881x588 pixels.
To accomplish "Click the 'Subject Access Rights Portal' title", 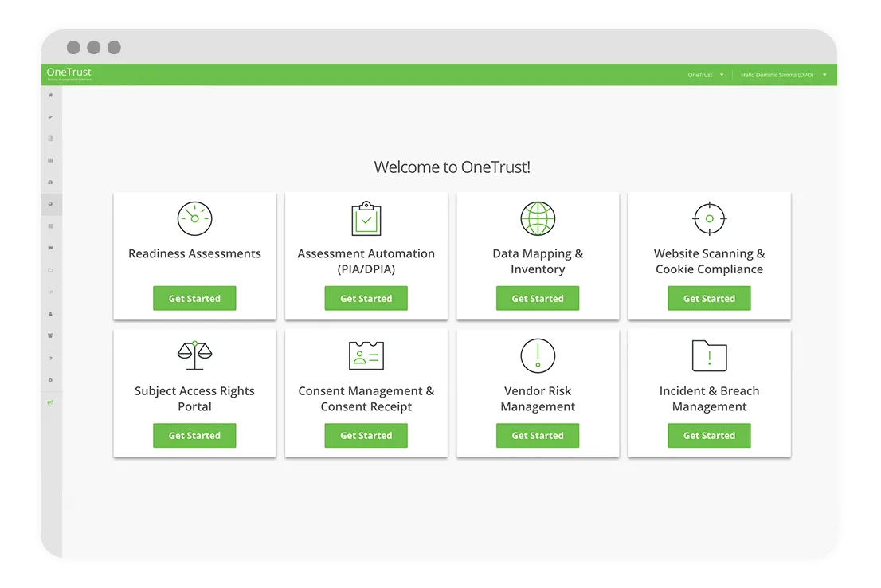I will pyautogui.click(x=194, y=398).
